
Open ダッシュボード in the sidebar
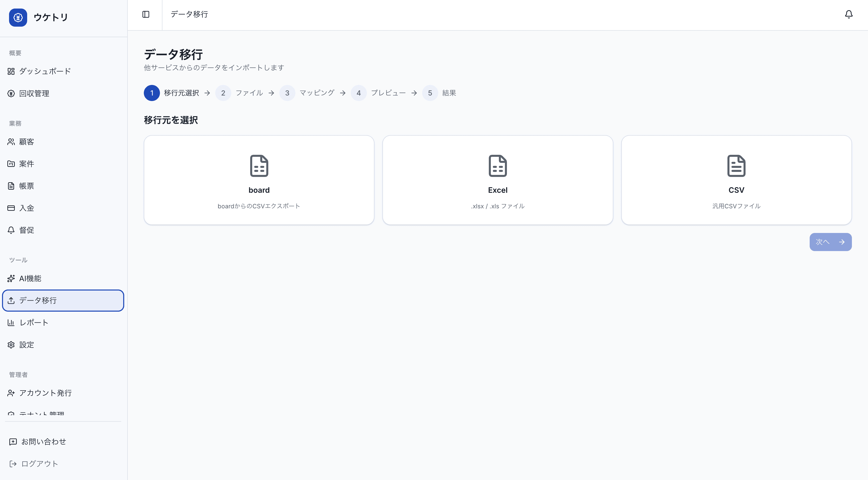click(x=45, y=71)
